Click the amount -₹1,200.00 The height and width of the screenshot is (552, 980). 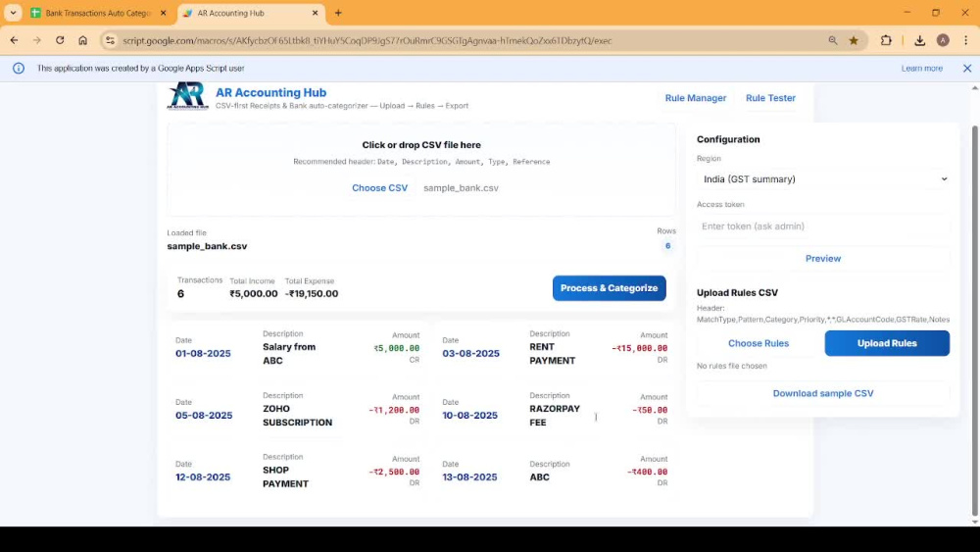tap(394, 410)
